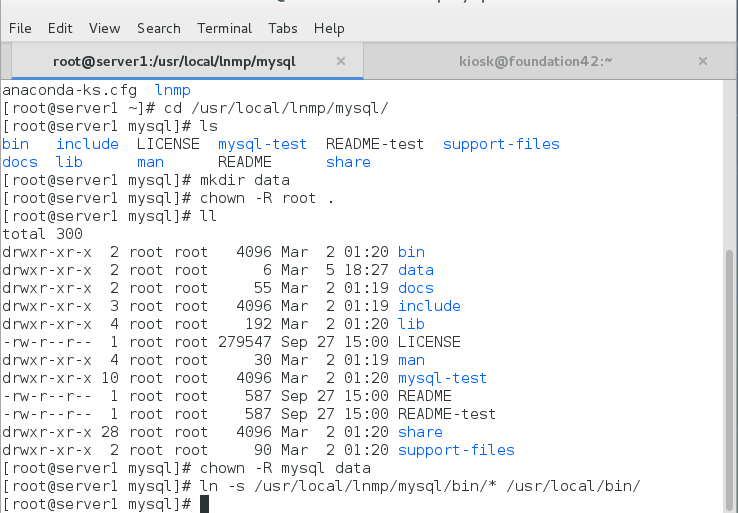Click 'data' directory in long listing

[x=416, y=270]
